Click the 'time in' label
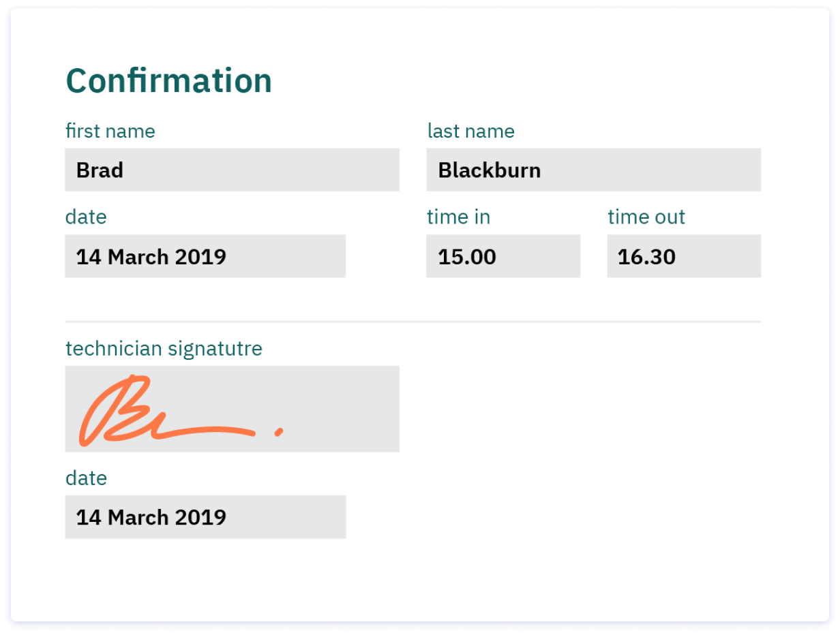This screenshot has height=635, width=840. click(x=458, y=217)
